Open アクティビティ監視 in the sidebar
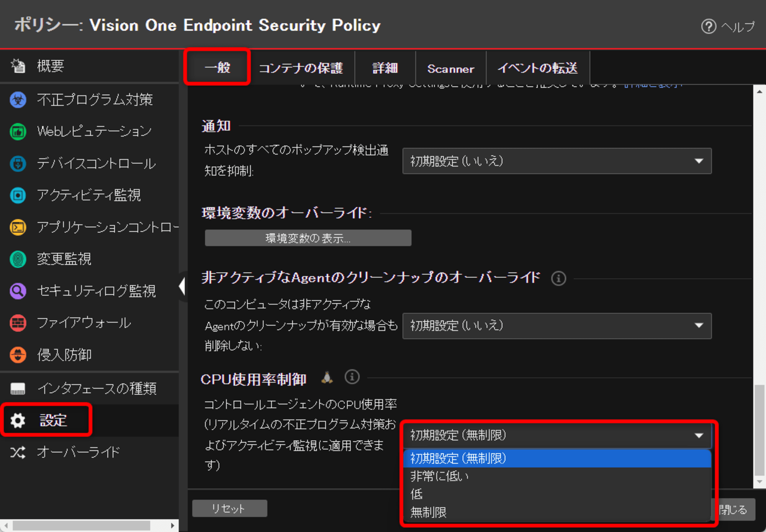The width and height of the screenshot is (766, 532). click(x=89, y=196)
